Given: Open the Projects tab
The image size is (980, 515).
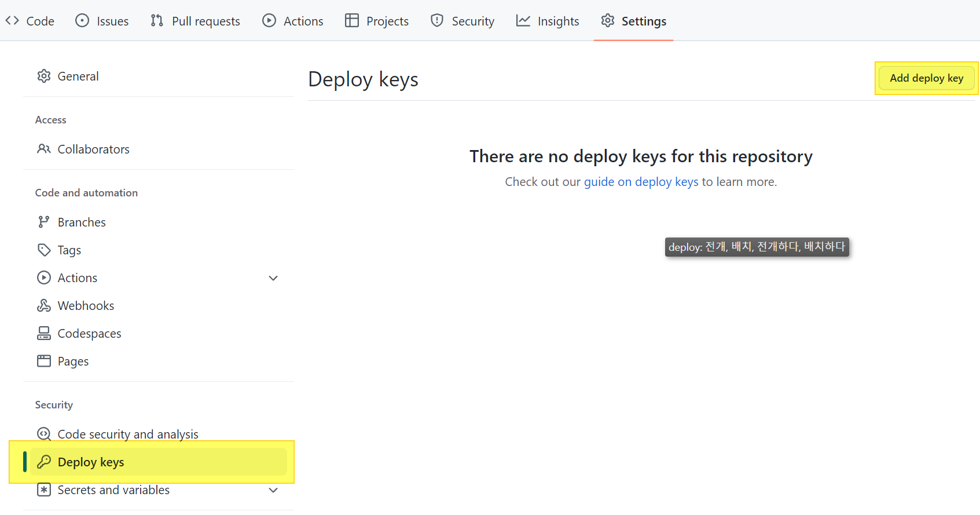Looking at the screenshot, I should tap(377, 21).
